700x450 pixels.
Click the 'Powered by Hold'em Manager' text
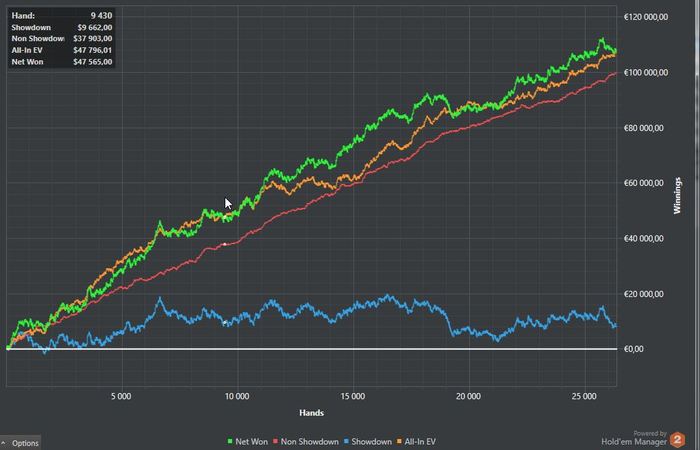tap(634, 438)
